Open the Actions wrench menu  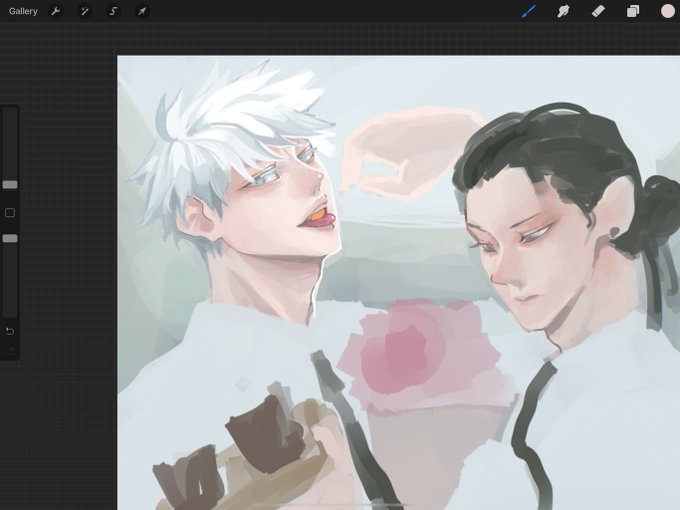56,11
